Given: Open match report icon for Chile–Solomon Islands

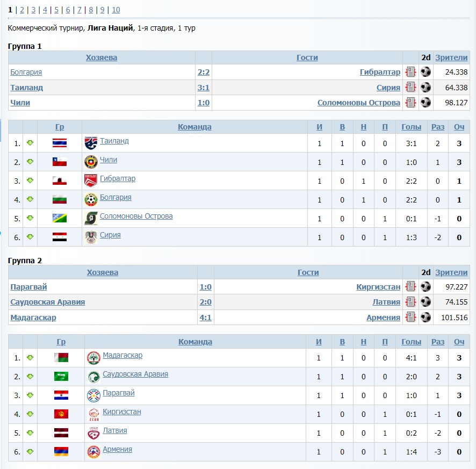Looking at the screenshot, I should (410, 102).
